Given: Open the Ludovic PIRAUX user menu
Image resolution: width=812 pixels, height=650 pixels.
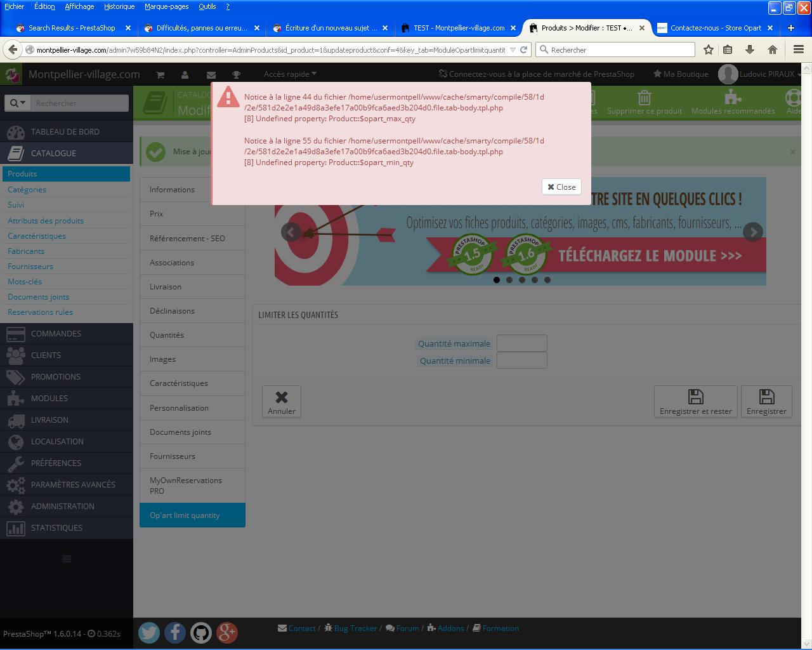Looking at the screenshot, I should coord(759,74).
